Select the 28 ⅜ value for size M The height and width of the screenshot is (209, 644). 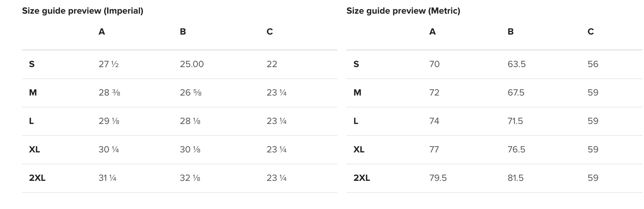109,93
